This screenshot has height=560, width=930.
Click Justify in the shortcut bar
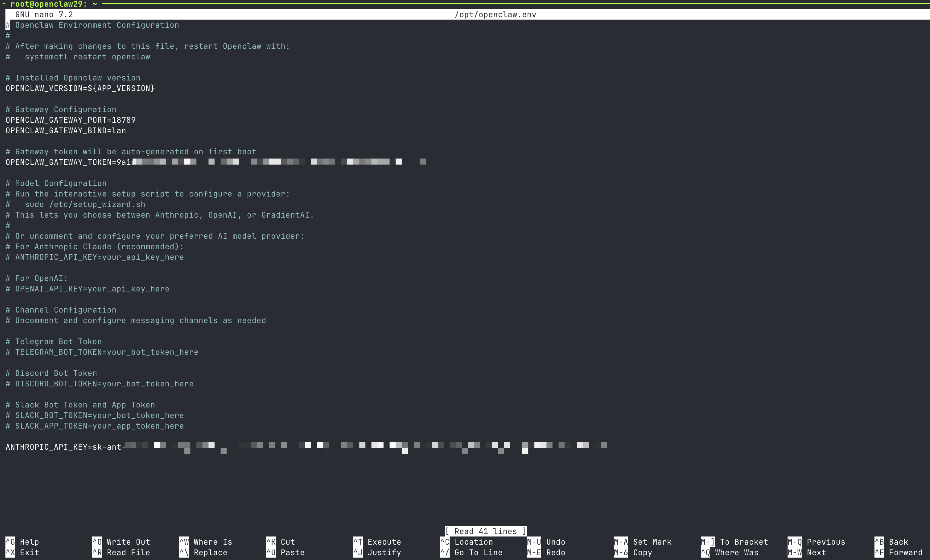pos(384,552)
